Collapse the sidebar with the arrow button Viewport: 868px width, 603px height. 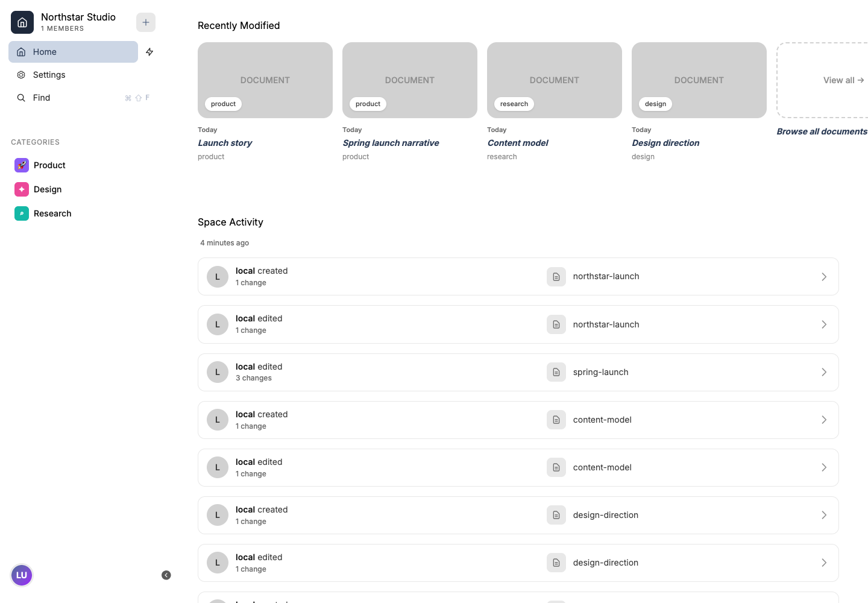[166, 575]
